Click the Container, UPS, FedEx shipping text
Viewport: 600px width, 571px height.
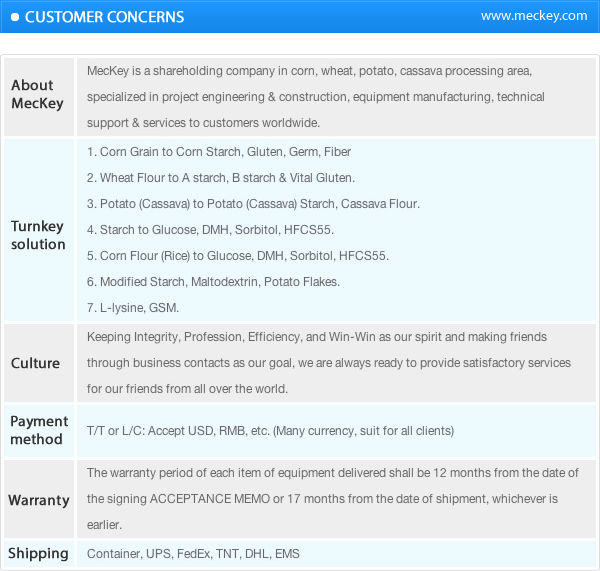pyautogui.click(x=193, y=554)
